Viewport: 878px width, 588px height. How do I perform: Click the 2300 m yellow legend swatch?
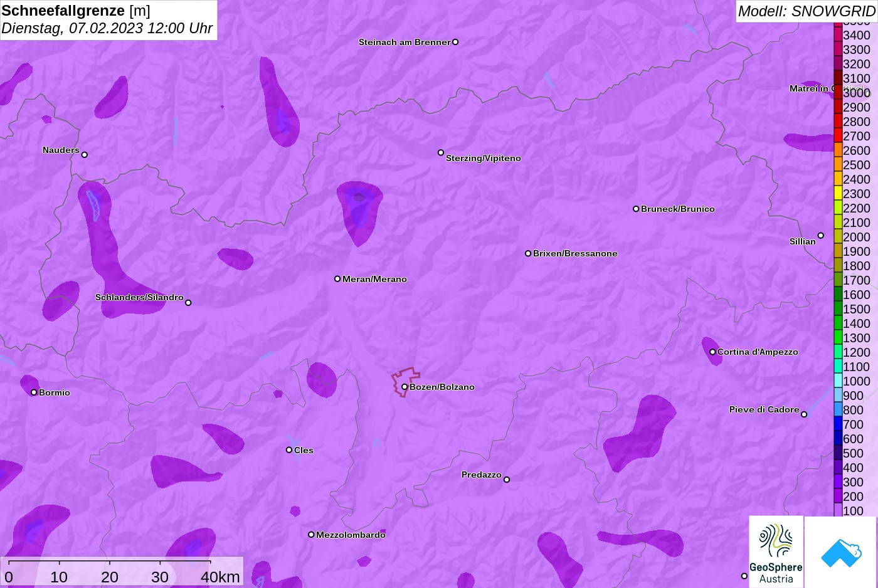pyautogui.click(x=838, y=193)
